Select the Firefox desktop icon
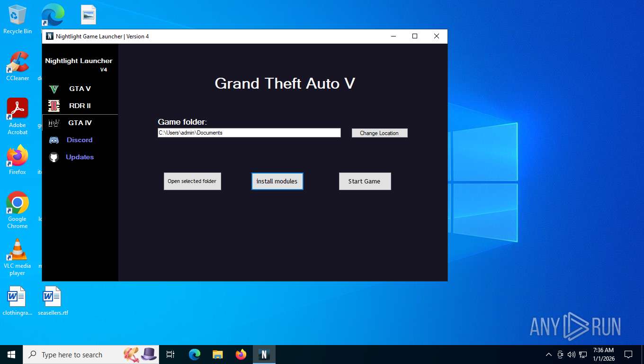 tap(18, 160)
